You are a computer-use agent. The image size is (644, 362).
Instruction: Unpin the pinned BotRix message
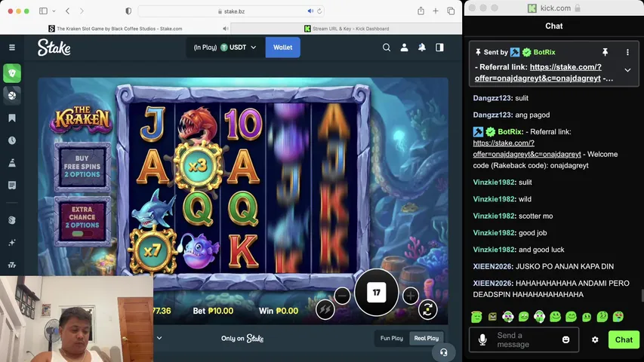(605, 52)
